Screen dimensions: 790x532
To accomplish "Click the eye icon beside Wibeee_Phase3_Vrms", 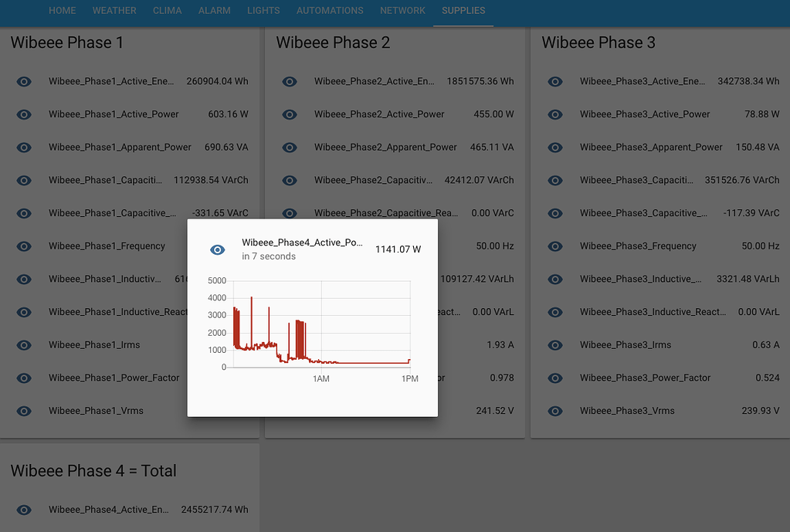I will [555, 410].
